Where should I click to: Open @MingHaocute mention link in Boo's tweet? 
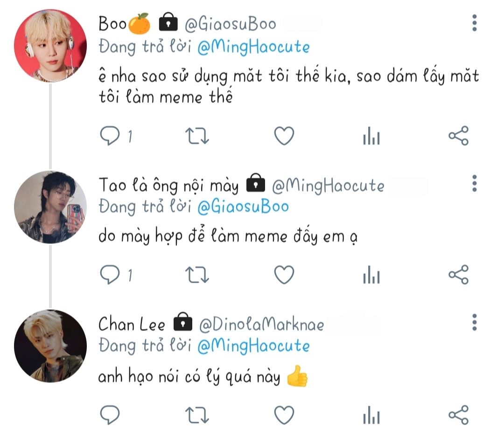coord(253,47)
